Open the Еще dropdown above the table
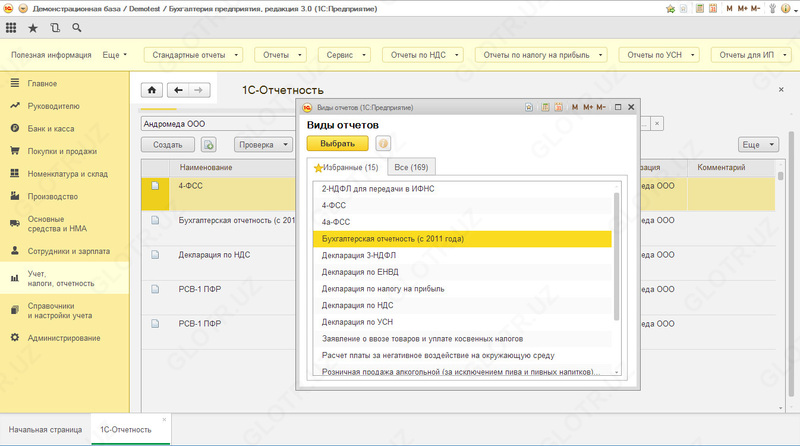Viewport: 800px width, 446px height. [759, 145]
